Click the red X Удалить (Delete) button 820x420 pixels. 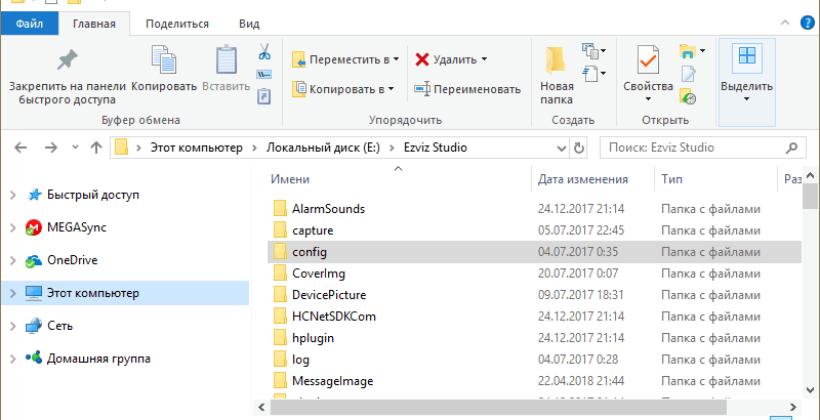[x=446, y=60]
